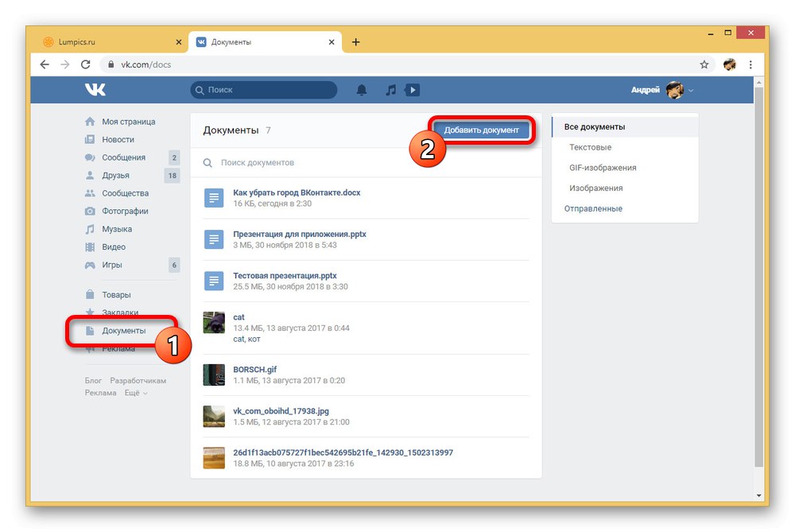Open Реклама footer link
This screenshot has width=795, height=532.
100,393
